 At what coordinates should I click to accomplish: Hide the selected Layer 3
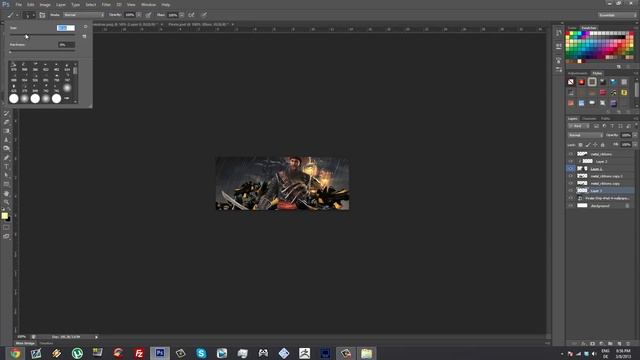(571, 191)
